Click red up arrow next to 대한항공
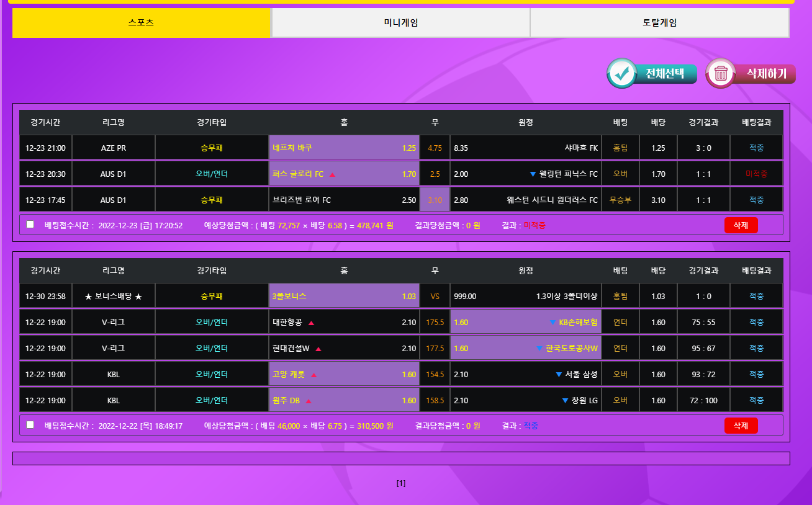This screenshot has width=812, height=505. pos(312,323)
